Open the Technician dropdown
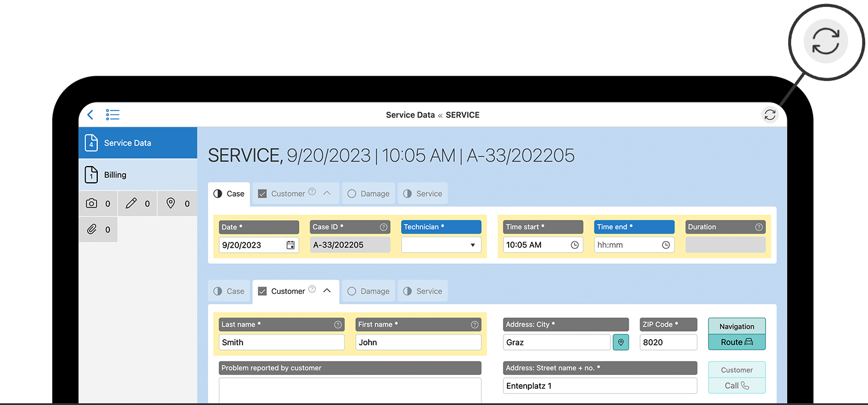Image resolution: width=868 pixels, height=405 pixels. [441, 245]
